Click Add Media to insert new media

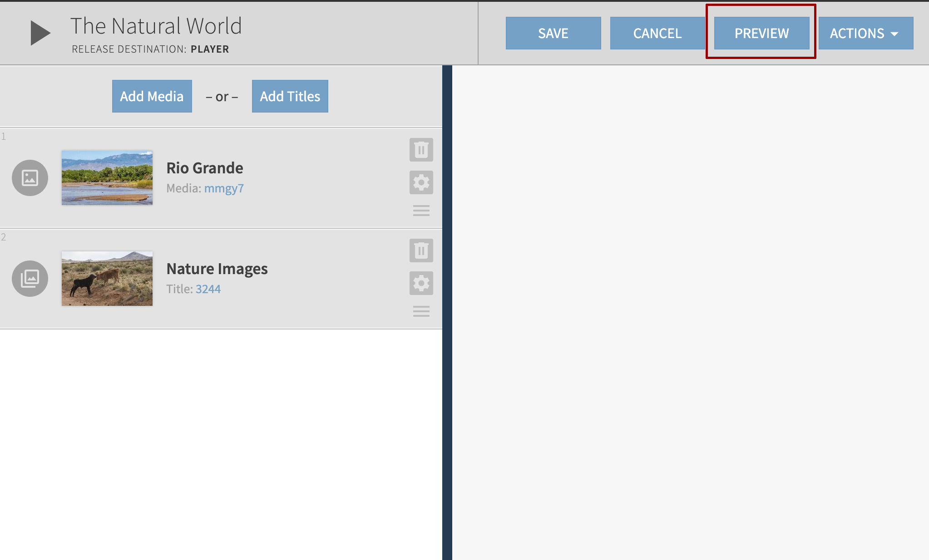pos(152,96)
